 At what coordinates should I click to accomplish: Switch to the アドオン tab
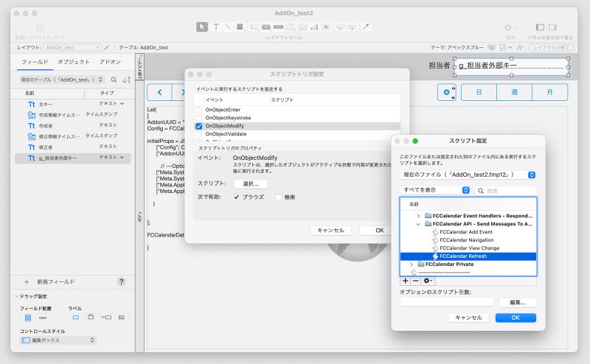(110, 62)
